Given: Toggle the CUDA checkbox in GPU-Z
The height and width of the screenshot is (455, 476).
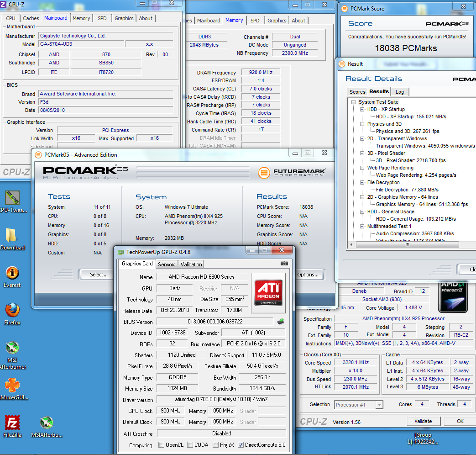Looking at the screenshot, I should click(190, 445).
